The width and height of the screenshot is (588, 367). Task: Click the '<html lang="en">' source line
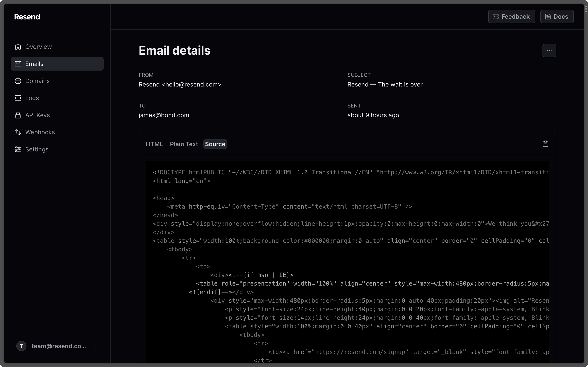coord(182,181)
